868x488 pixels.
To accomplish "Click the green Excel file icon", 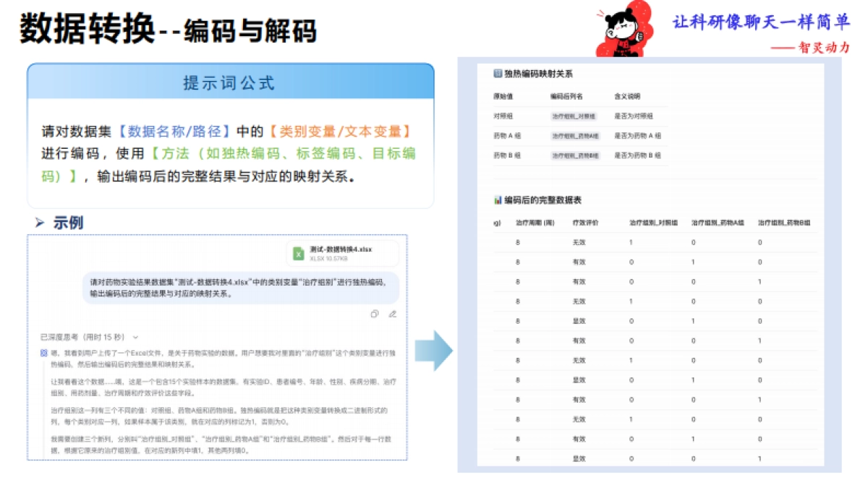I will pos(298,254).
